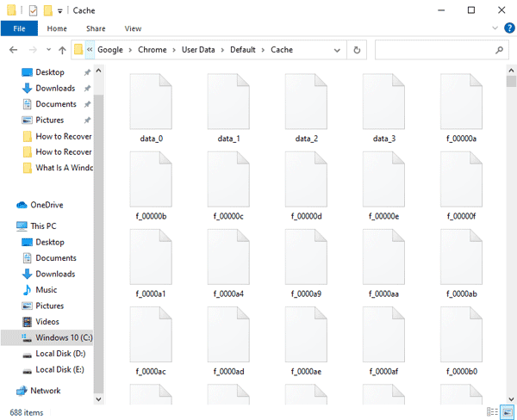Select Local Disk (E:) drive

click(x=59, y=369)
